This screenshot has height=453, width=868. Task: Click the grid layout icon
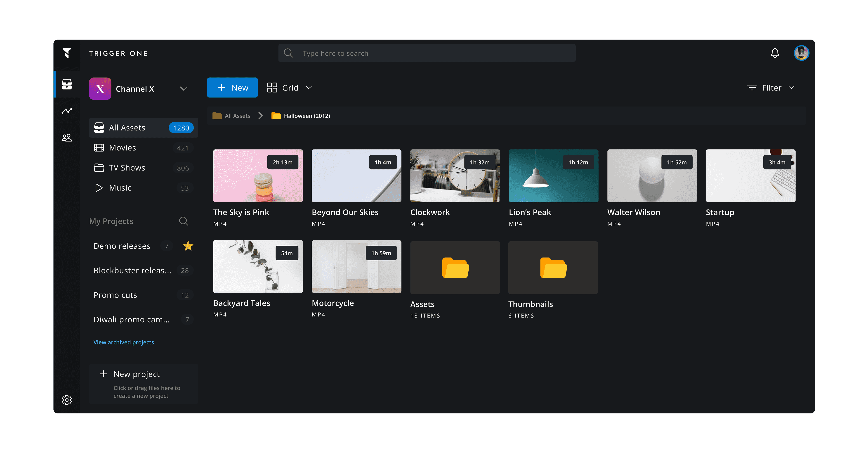[272, 88]
